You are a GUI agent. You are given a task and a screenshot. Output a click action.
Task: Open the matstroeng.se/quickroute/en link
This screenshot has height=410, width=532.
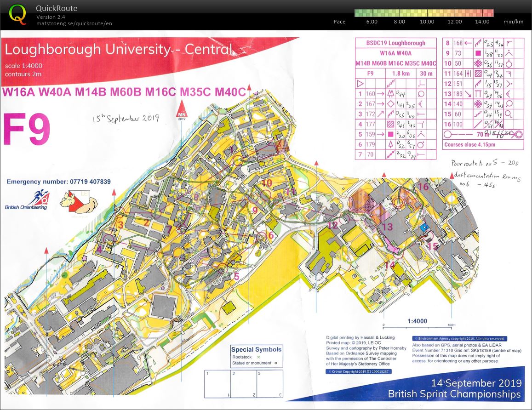tap(74, 23)
